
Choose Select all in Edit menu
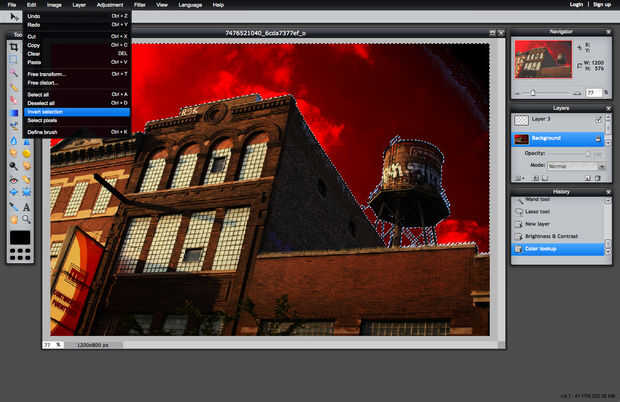tap(77, 95)
